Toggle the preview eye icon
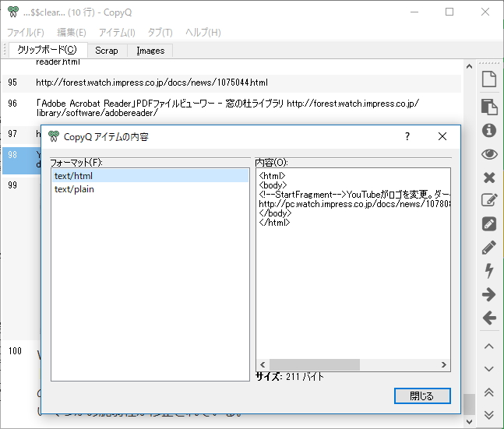Viewport: 504px width, 429px height. [489, 154]
